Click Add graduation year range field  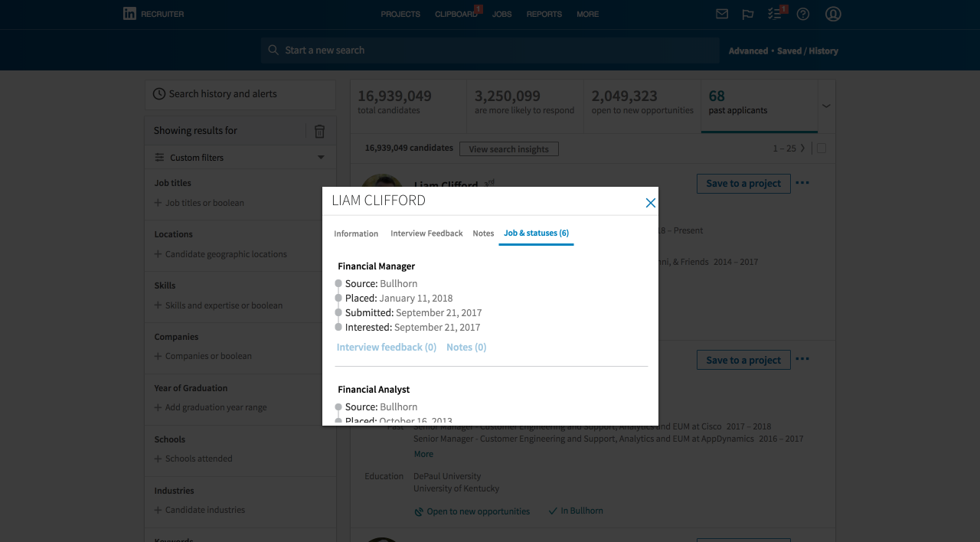(216, 407)
